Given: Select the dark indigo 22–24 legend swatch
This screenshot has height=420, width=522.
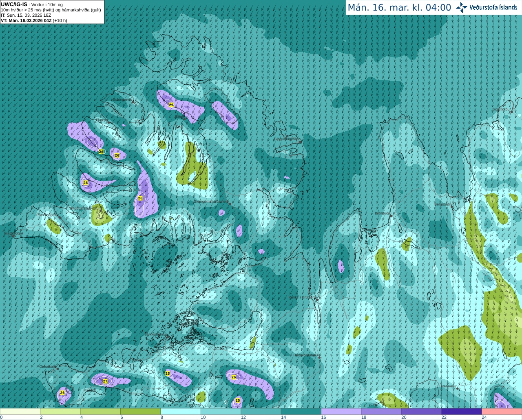Looking at the screenshot, I should coord(462,411).
